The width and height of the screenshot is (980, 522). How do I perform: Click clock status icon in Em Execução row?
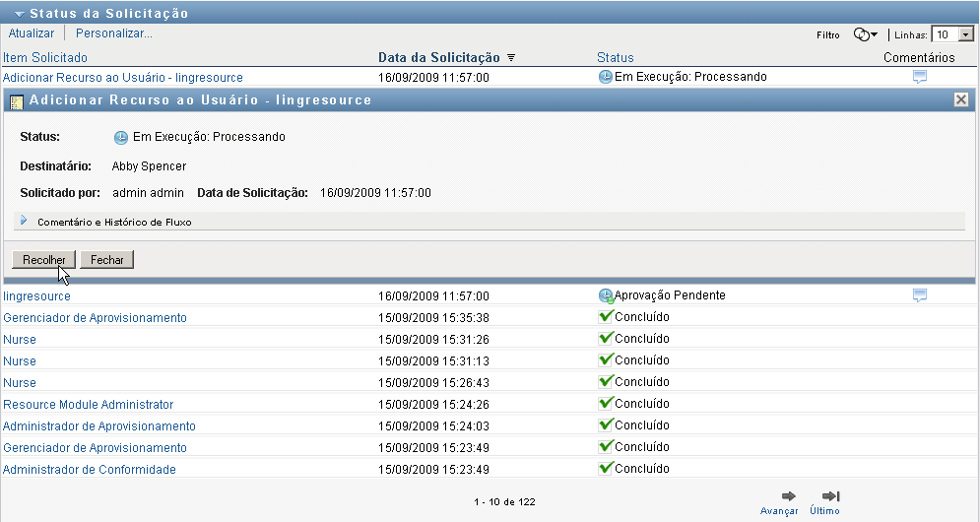pos(605,77)
